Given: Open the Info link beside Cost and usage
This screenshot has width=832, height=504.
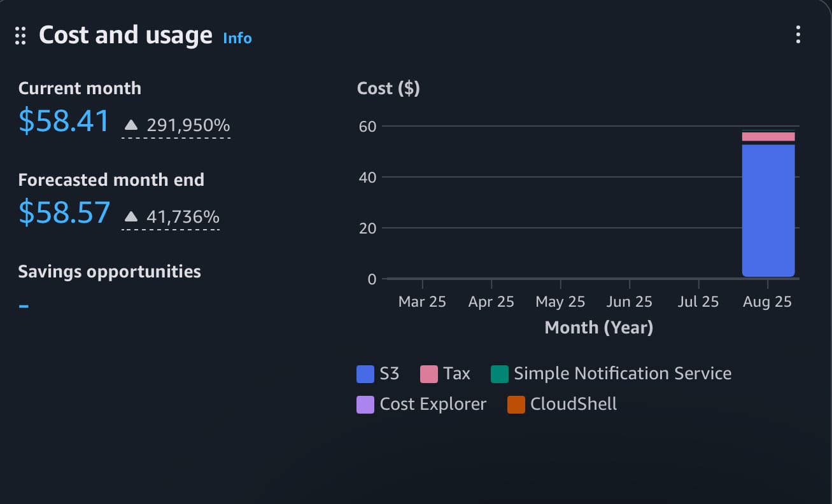Looking at the screenshot, I should click(x=237, y=38).
